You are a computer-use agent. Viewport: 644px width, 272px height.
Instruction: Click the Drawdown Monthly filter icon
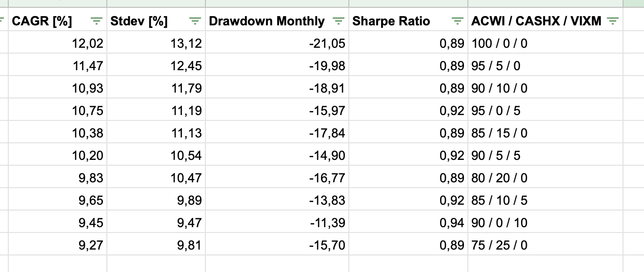coord(338,21)
